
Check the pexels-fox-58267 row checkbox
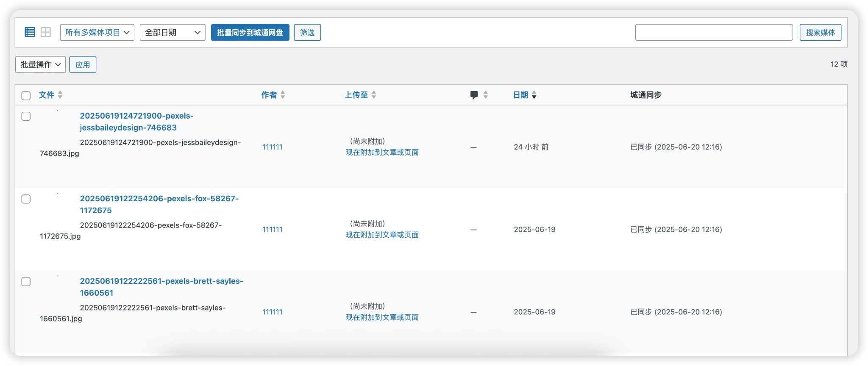tap(26, 199)
